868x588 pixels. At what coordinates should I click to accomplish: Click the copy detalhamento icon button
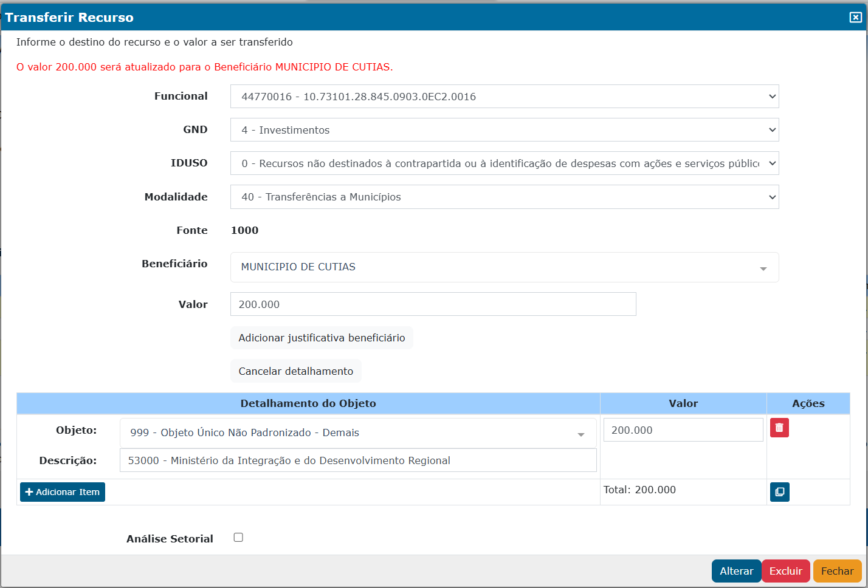[x=779, y=491]
